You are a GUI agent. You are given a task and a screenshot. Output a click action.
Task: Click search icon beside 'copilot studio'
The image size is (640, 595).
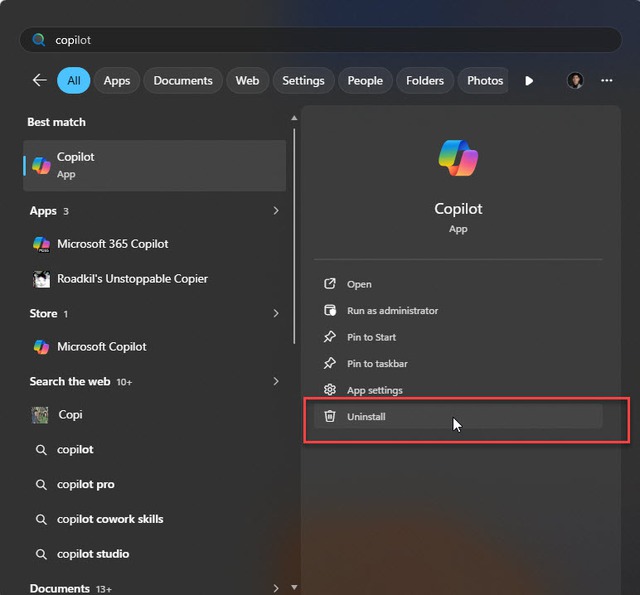[x=41, y=554]
